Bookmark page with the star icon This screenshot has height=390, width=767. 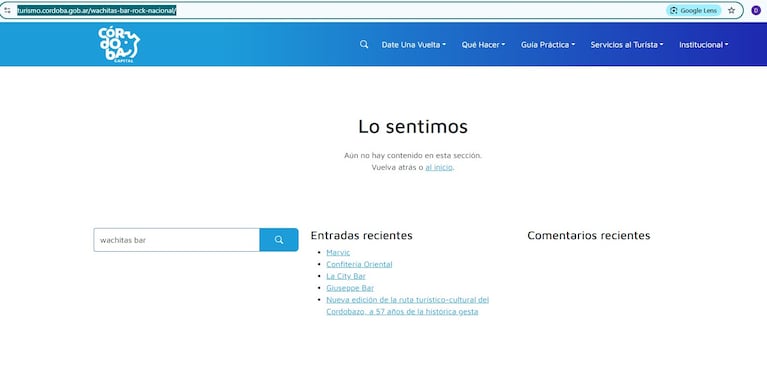[731, 10]
